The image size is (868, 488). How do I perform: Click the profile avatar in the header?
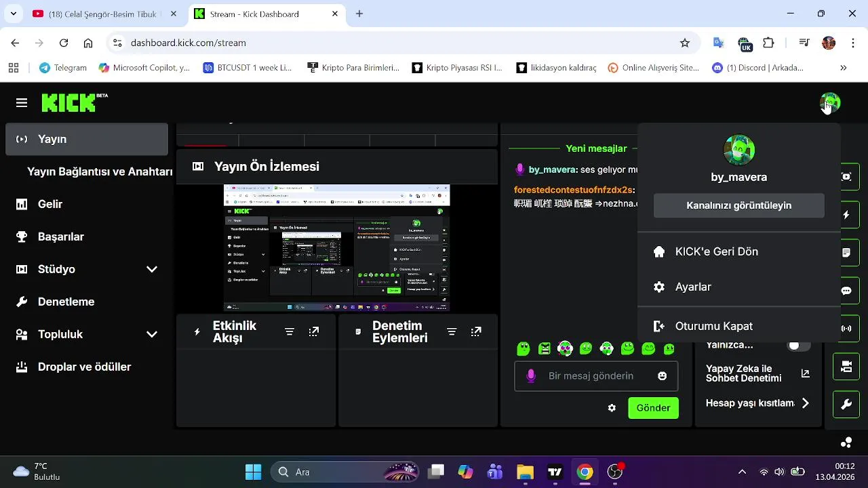coord(830,103)
